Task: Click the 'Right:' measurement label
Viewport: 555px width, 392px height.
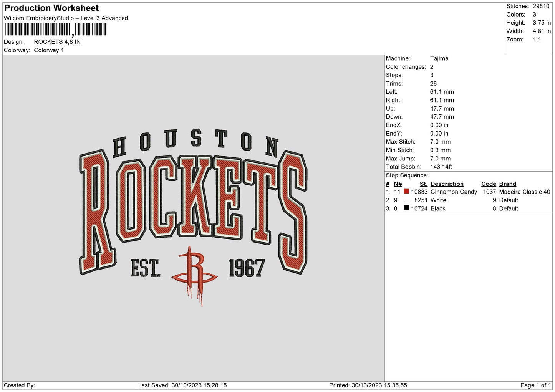Action: point(394,100)
